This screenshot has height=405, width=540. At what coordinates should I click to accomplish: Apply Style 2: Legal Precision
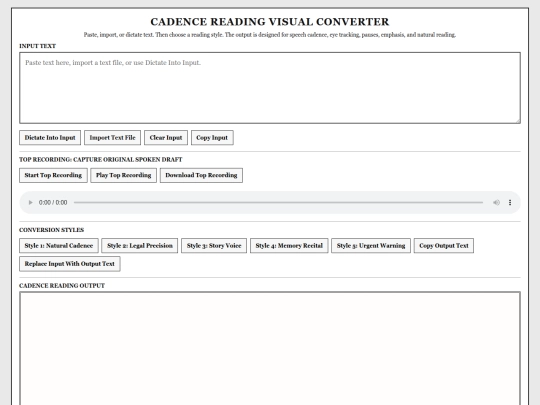[x=140, y=246]
